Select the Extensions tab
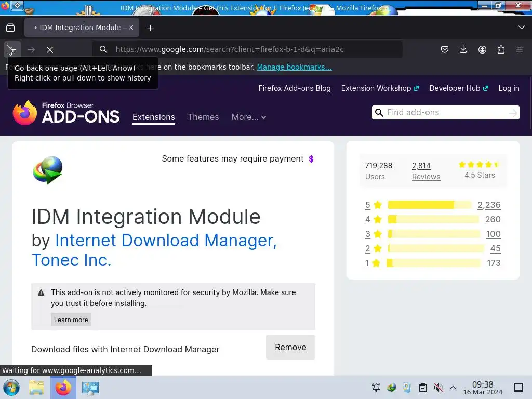532x399 pixels. click(x=154, y=117)
